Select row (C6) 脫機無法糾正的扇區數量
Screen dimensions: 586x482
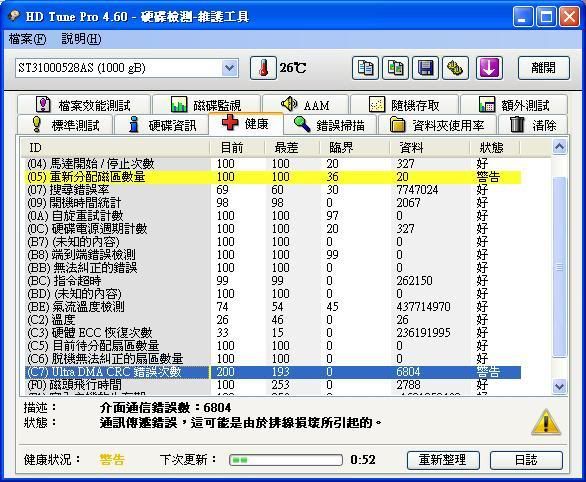pyautogui.click(x=274, y=358)
